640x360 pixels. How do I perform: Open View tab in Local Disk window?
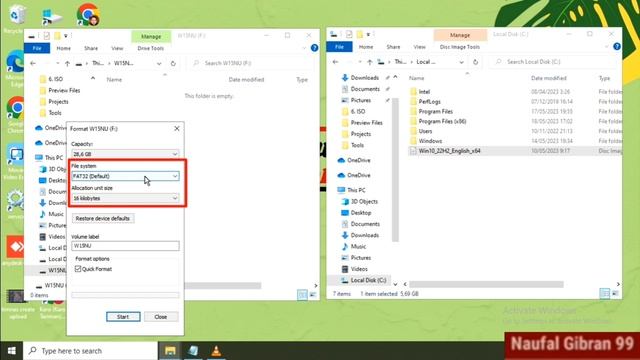[419, 47]
